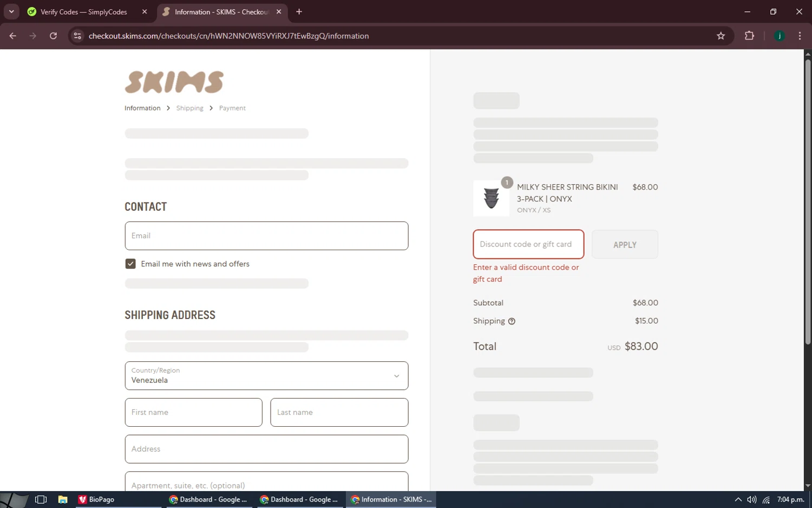
Task: Open Task View in taskbar
Action: pos(41,499)
